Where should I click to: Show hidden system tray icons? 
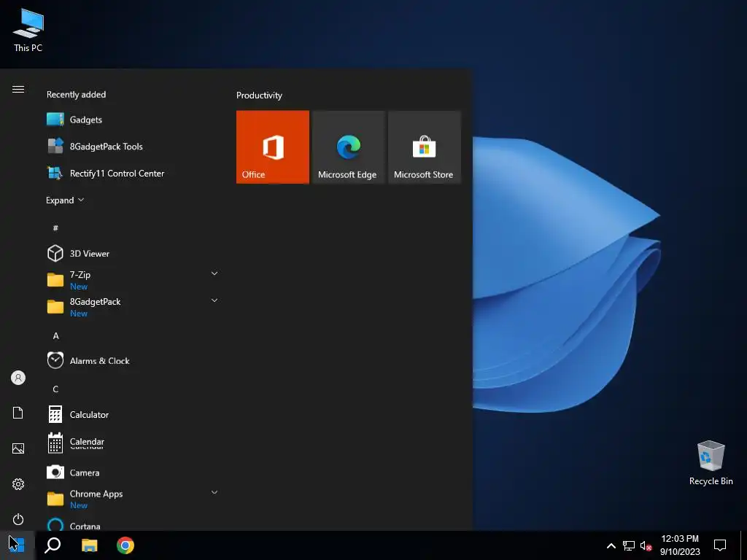click(611, 545)
